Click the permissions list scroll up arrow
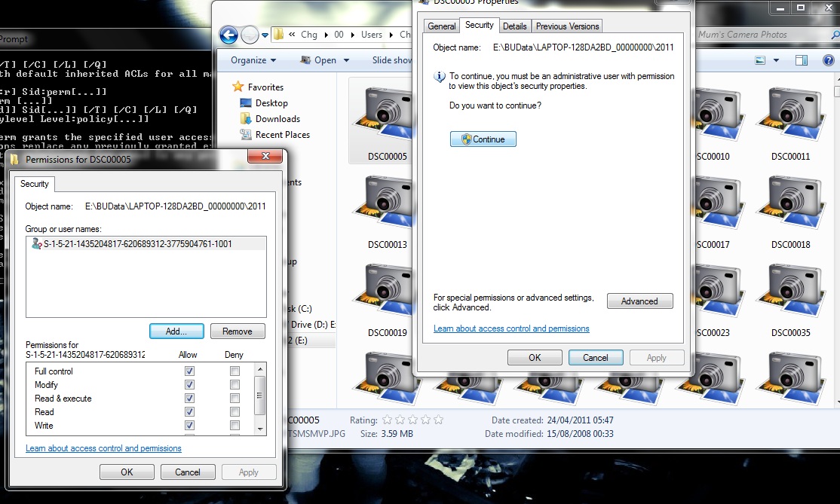This screenshot has width=840, height=504. pyautogui.click(x=260, y=369)
